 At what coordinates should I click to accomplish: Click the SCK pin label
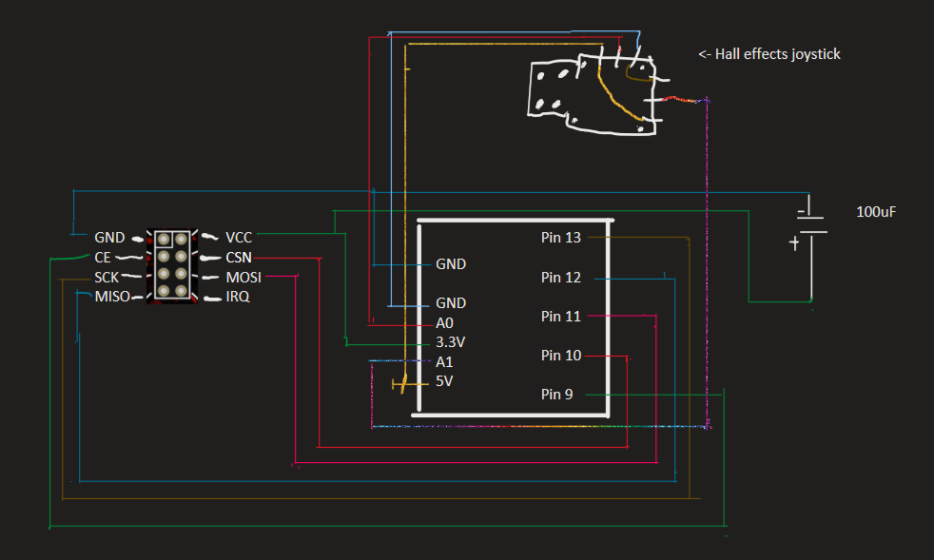coord(107,278)
